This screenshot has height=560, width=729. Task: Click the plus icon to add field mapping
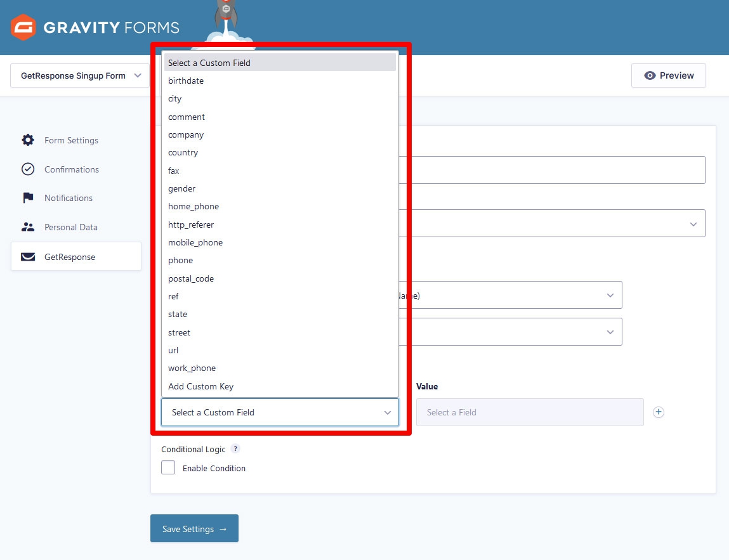tap(659, 412)
